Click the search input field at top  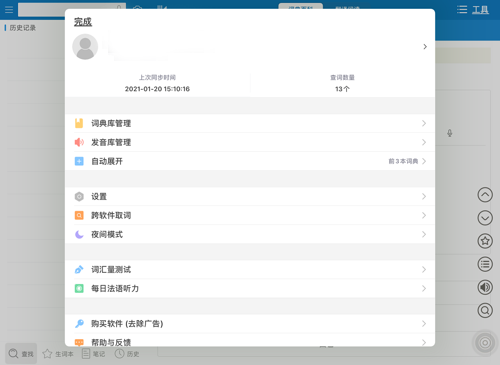click(72, 10)
